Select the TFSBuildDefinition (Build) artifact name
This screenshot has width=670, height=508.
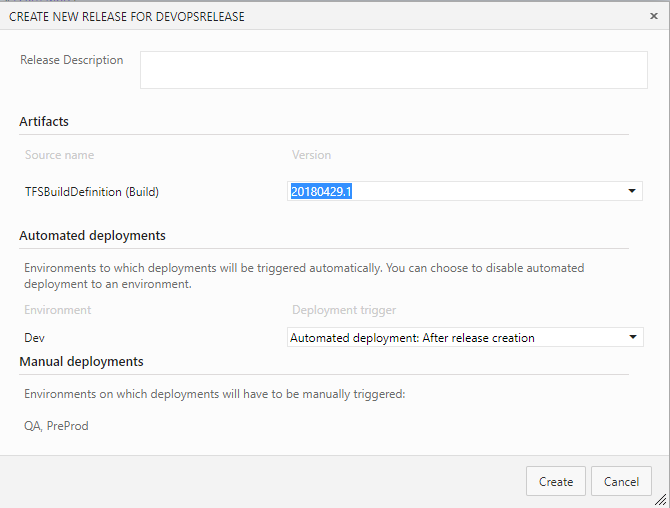coord(92,192)
